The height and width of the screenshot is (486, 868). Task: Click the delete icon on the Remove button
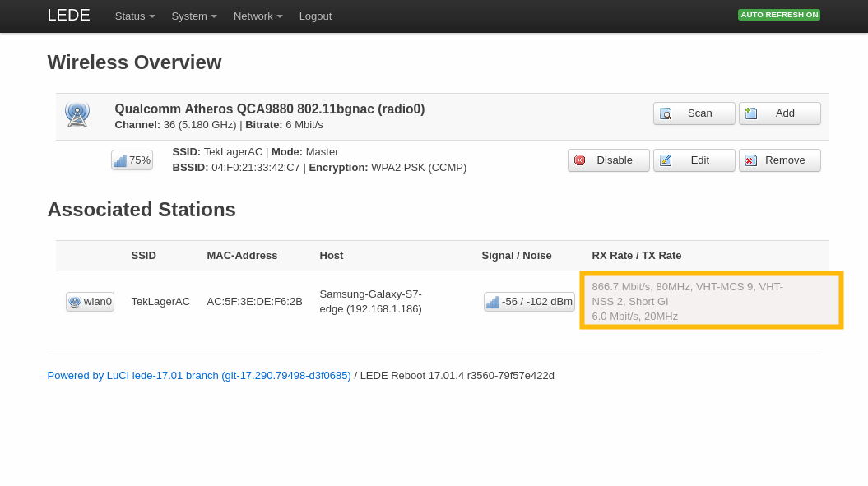click(x=750, y=160)
